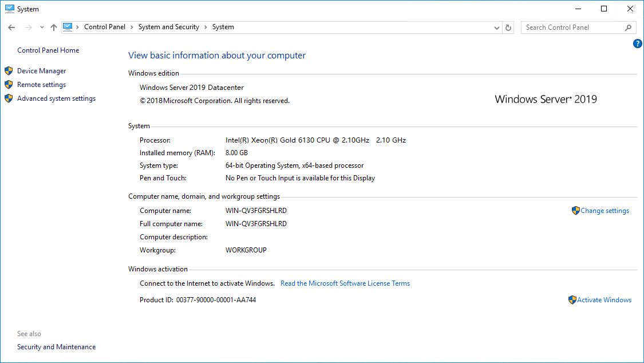The image size is (644, 363).
Task: Maximize the System window
Action: (x=604, y=9)
